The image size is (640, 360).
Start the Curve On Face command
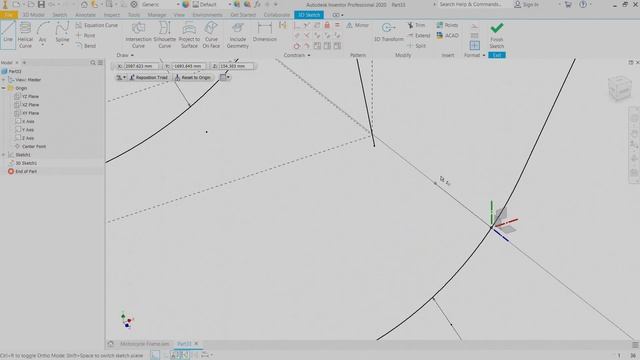pos(211,35)
